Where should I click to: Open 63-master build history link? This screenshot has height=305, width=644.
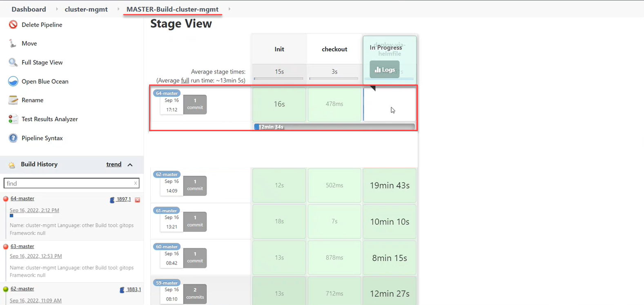(22, 246)
